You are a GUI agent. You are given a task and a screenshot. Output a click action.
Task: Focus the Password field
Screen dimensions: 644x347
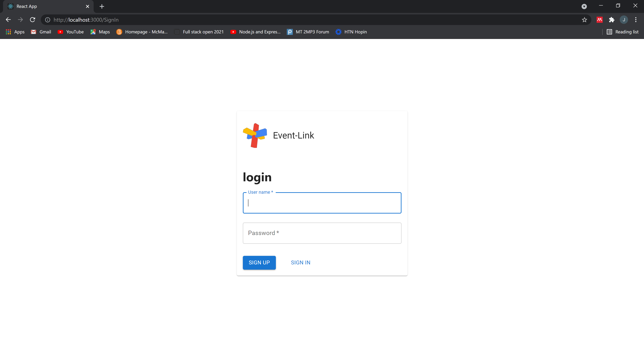click(x=322, y=233)
